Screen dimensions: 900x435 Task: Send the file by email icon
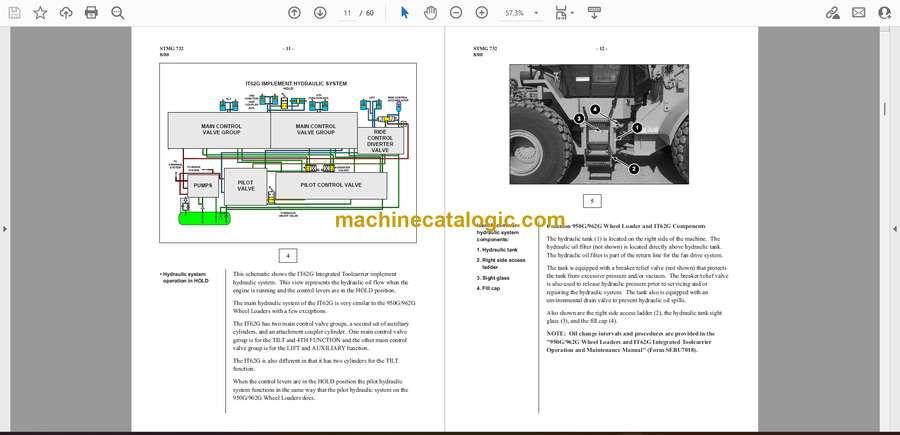pyautogui.click(x=859, y=13)
